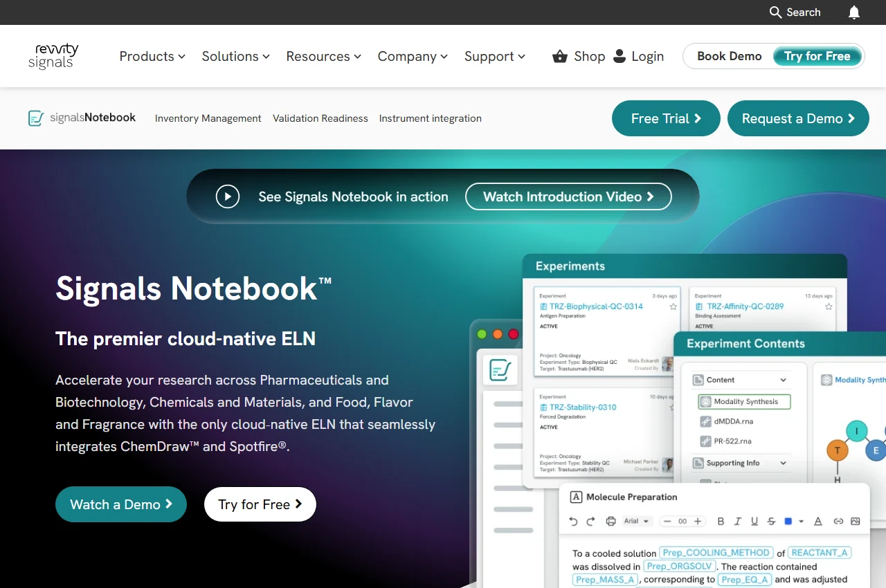Open color dropdown arrow beside blue swatch
This screenshot has height=588, width=886.
[x=801, y=522]
